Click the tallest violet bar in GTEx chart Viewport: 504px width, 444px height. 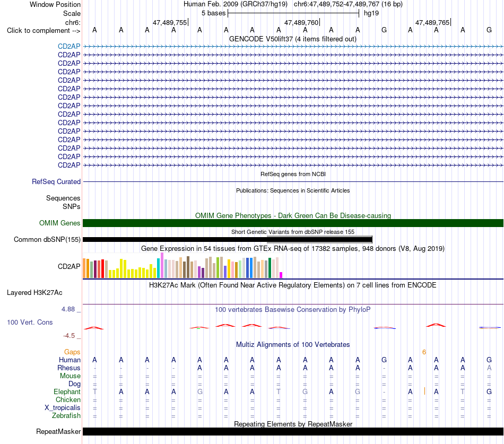(x=162, y=265)
